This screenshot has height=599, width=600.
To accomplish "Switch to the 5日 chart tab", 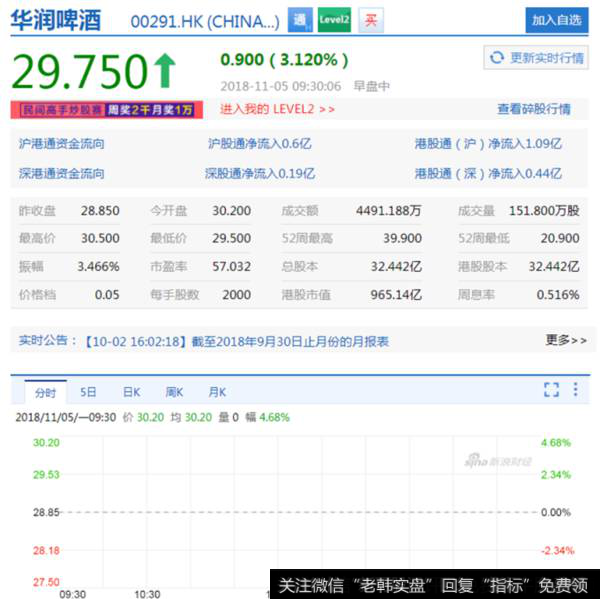I will tap(88, 392).
